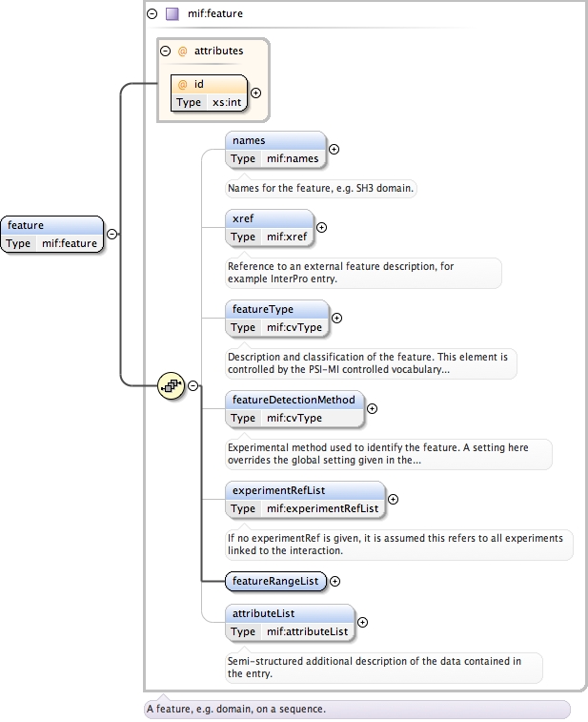Expand the featureRangeList element
The height and width of the screenshot is (722, 588).
pyautogui.click(x=335, y=581)
